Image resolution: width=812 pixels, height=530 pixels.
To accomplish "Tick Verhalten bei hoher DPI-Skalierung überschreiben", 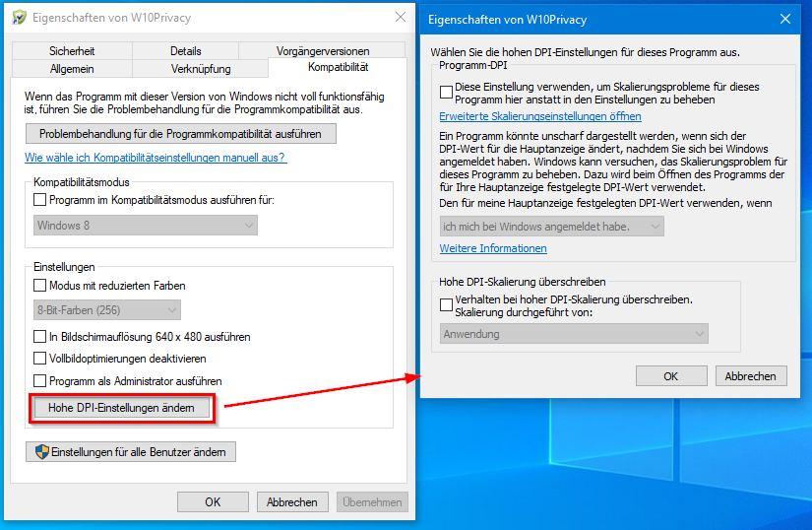I will tap(446, 304).
